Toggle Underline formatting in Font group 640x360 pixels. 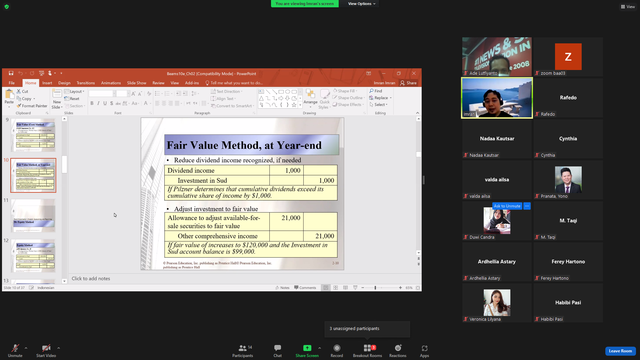(x=105, y=104)
